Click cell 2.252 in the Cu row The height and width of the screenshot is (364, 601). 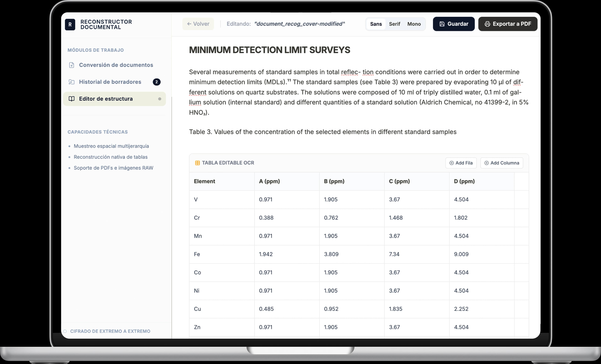click(x=482, y=309)
